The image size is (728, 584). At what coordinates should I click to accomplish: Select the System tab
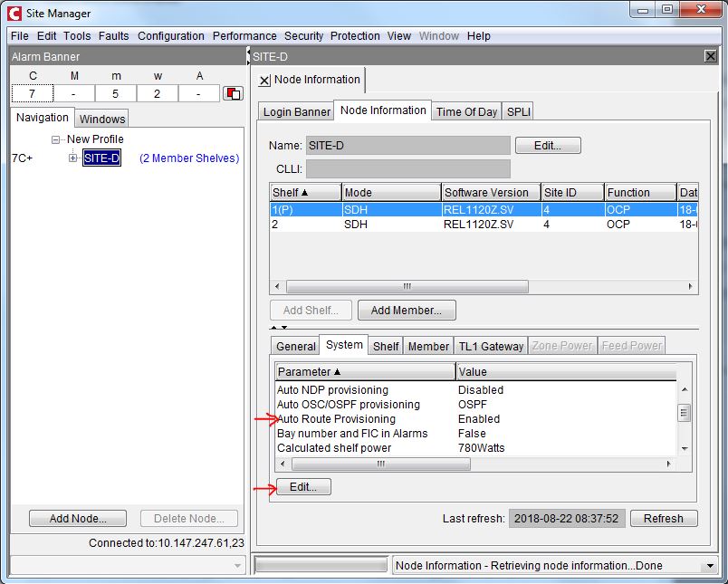[x=344, y=345]
